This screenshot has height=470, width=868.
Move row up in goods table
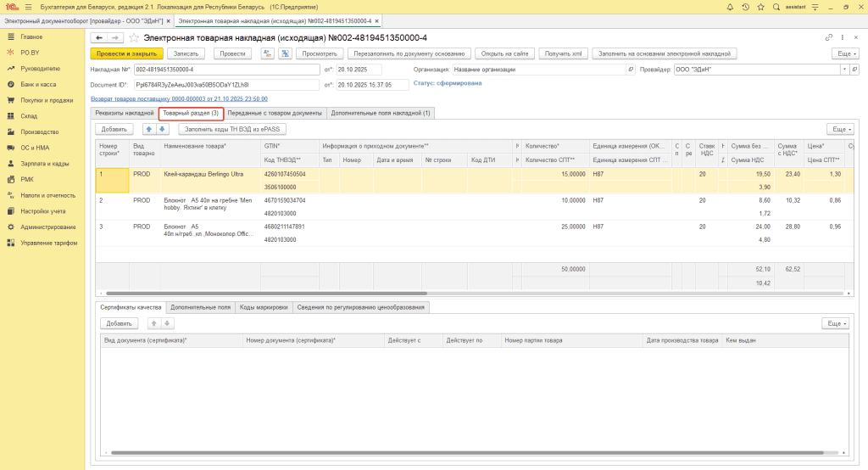click(149, 129)
